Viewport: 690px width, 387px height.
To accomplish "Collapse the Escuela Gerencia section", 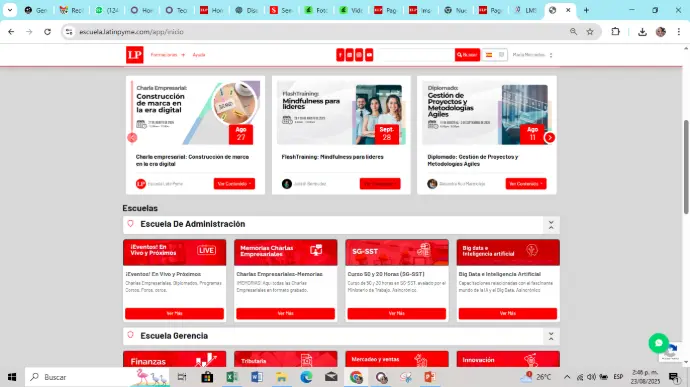I will (x=551, y=337).
